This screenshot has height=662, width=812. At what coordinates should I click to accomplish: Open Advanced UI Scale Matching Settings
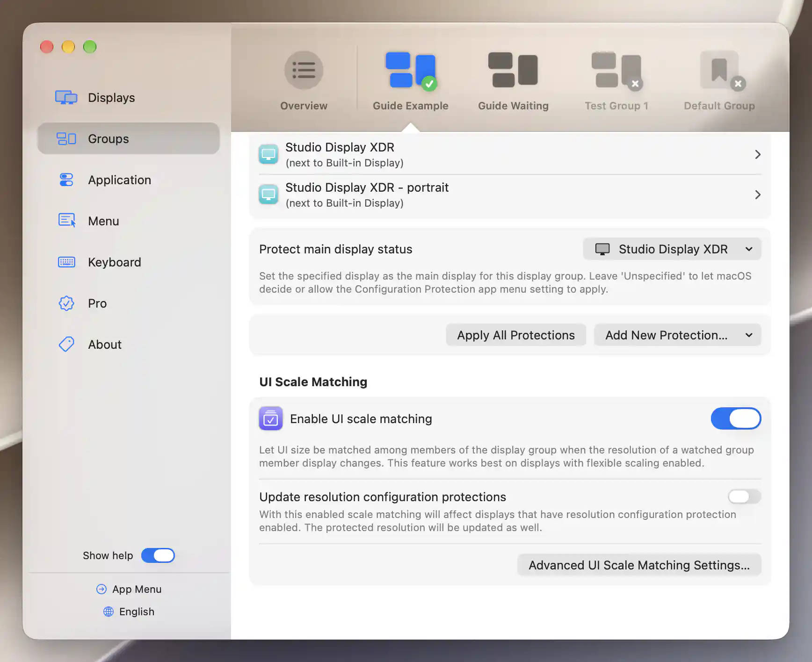639,565
